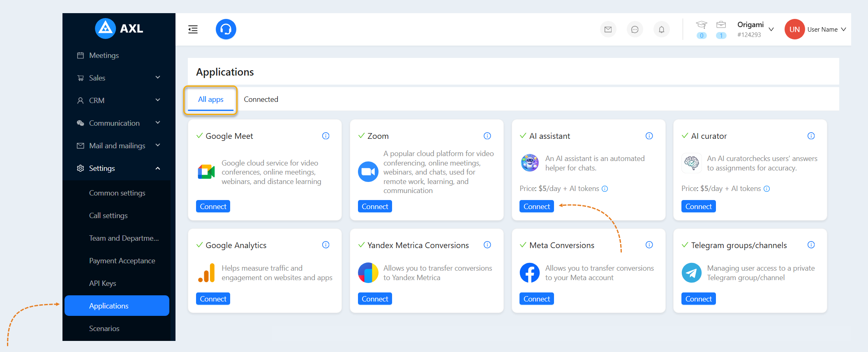
Task: Click the "Applications" page heading
Action: click(x=225, y=72)
